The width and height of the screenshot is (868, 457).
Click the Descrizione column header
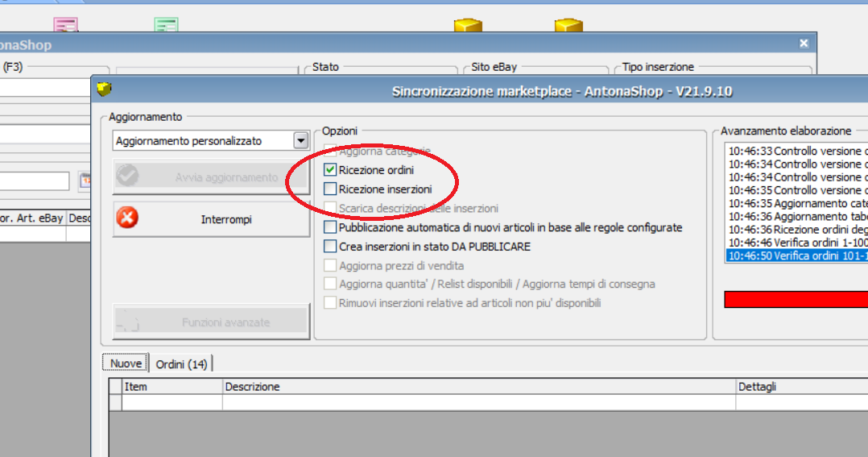tap(479, 387)
